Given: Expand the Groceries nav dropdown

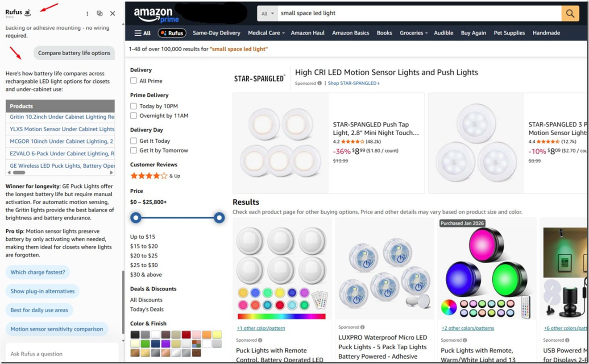Looking at the screenshot, I should [414, 33].
